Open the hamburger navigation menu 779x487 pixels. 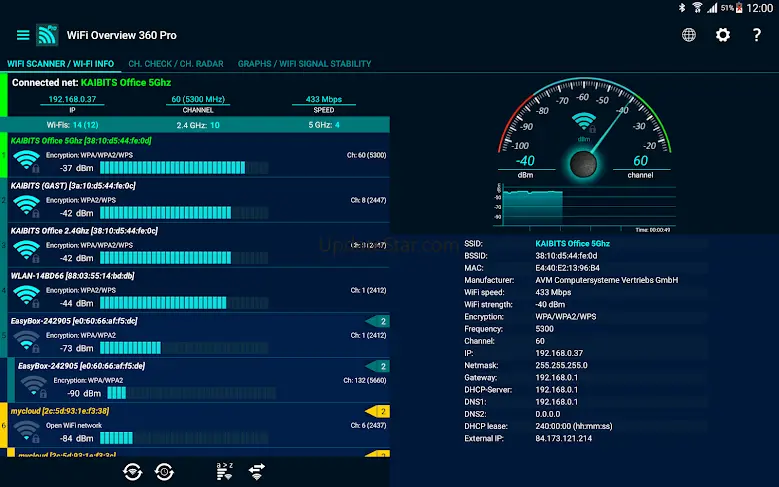pos(23,35)
